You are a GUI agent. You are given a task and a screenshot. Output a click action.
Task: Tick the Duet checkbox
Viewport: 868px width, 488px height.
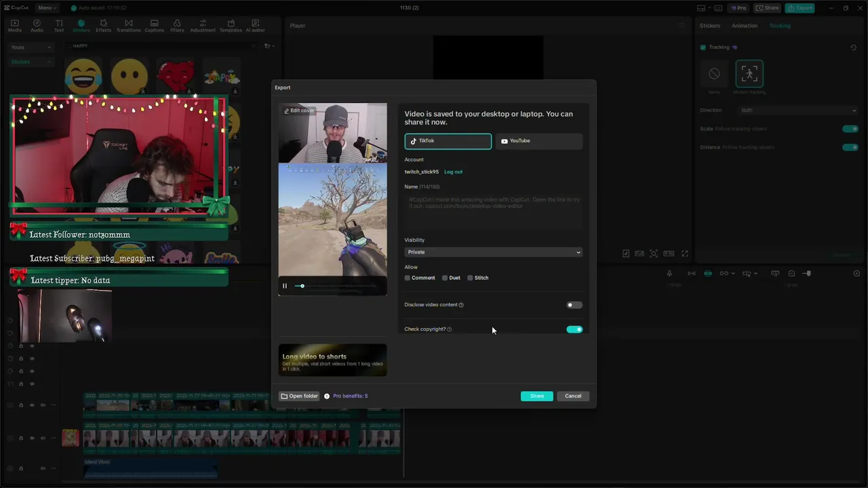(x=445, y=278)
